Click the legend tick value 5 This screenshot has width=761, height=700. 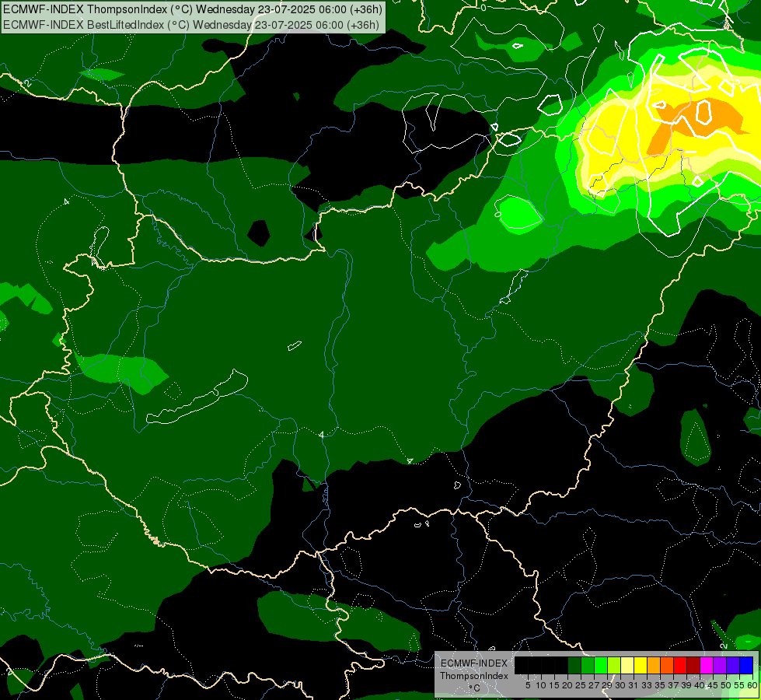pos(528,685)
